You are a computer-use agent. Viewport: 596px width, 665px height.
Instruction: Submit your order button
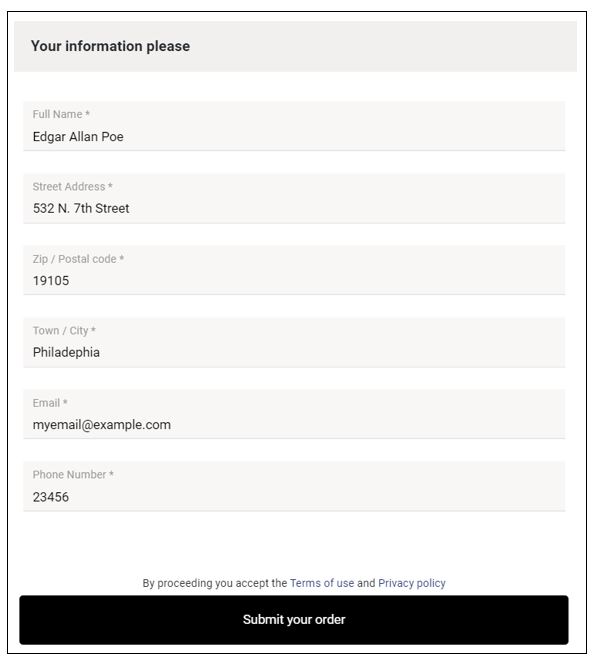tap(294, 620)
